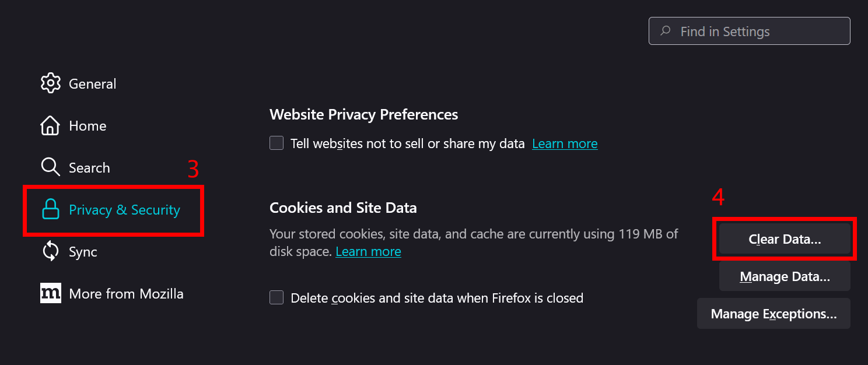Select the General settings gear icon
Screen dimensions: 868x365
(x=51, y=83)
